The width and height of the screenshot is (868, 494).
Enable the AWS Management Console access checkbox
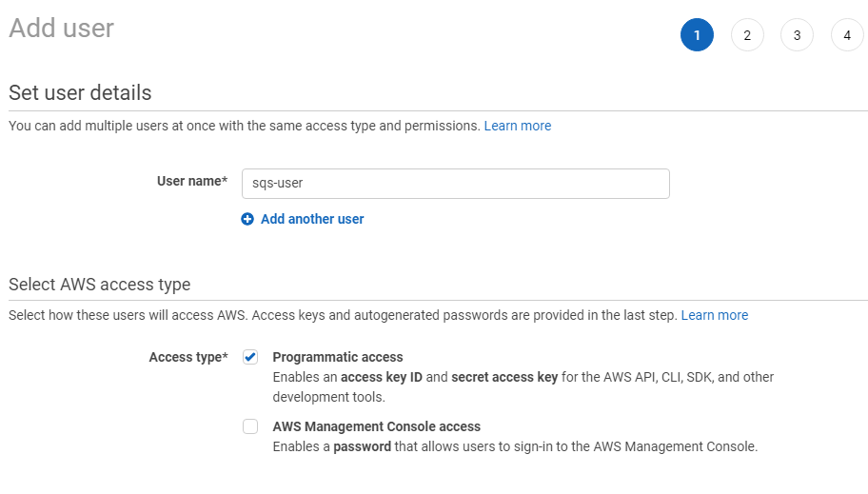pos(250,426)
